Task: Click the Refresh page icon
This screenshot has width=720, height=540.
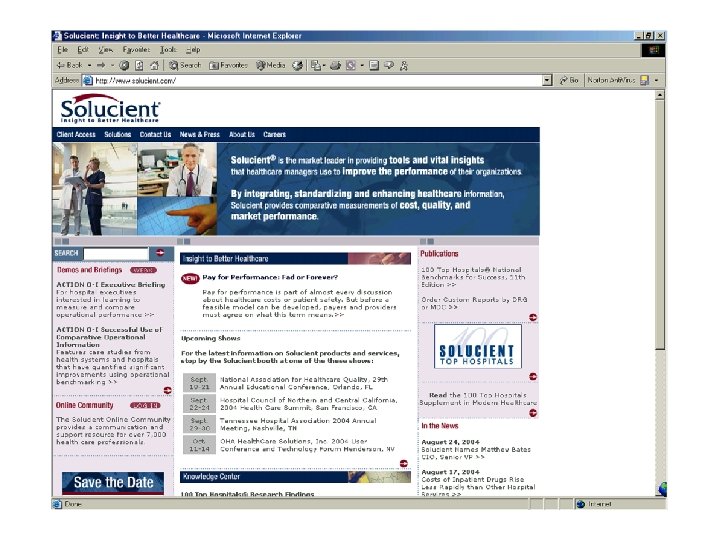Action: [139, 66]
